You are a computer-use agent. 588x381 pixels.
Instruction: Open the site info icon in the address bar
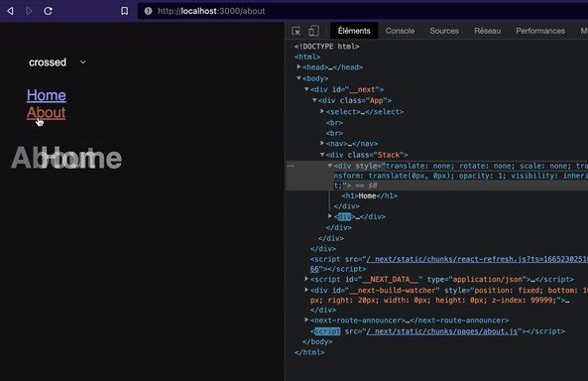pyautogui.click(x=148, y=11)
